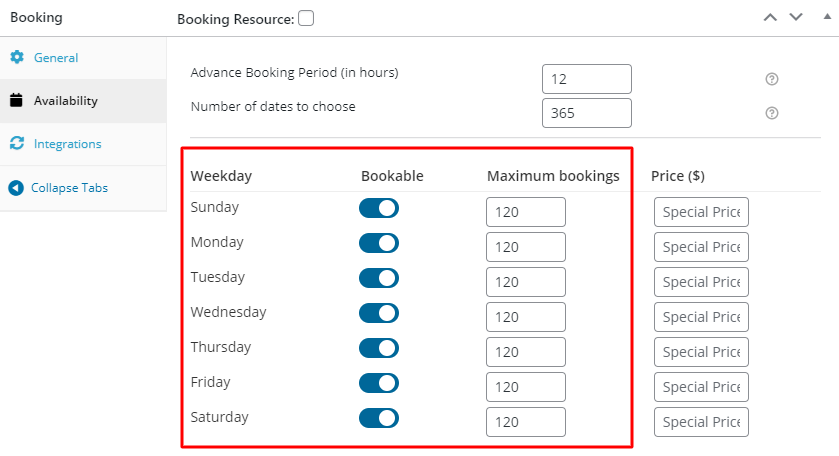Turn off Wednesday bookable switch

(379, 313)
